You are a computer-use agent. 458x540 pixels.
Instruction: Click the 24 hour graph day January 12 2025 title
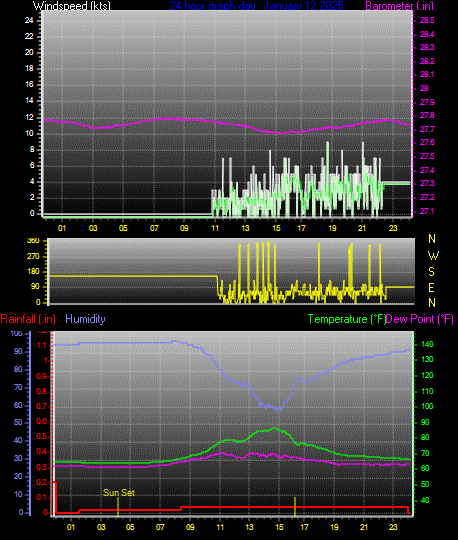tap(256, 6)
